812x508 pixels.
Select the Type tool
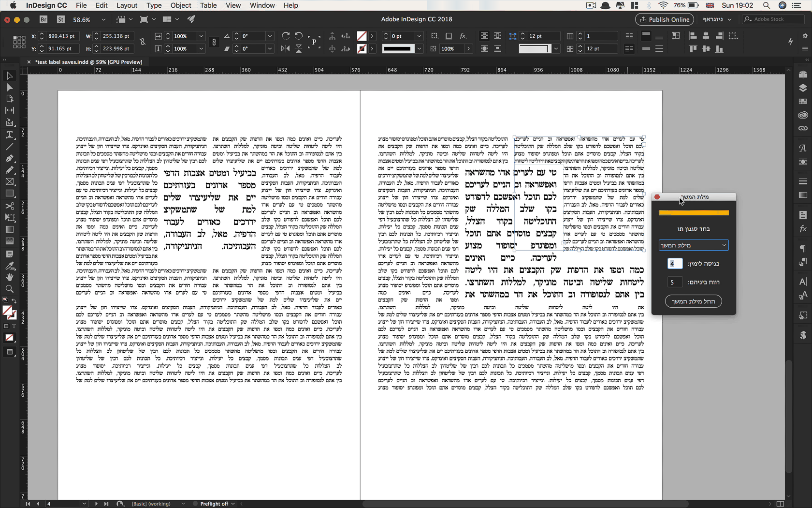9,134
